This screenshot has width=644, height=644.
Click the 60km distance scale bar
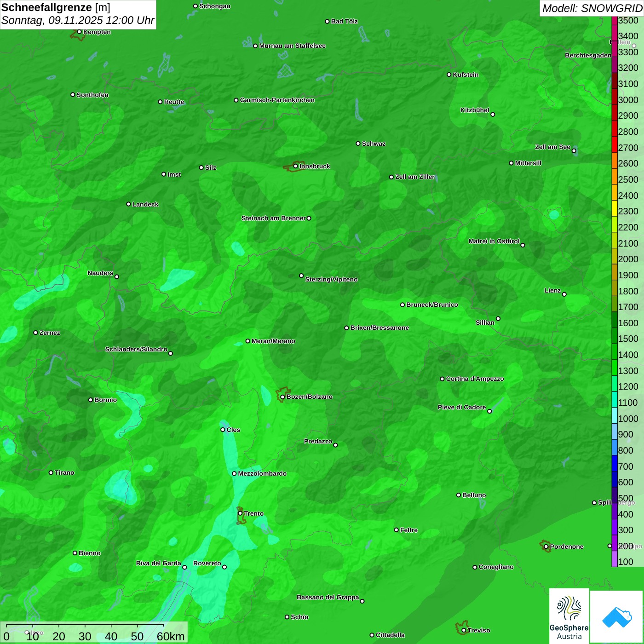[x=85, y=626]
